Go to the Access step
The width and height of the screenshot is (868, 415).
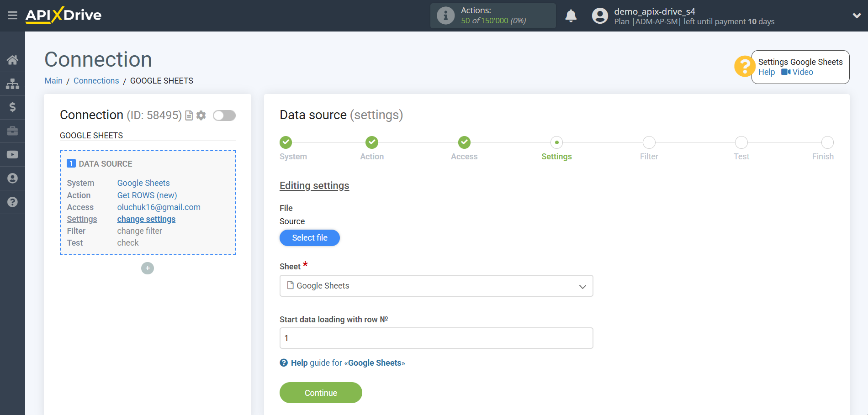[464, 142]
